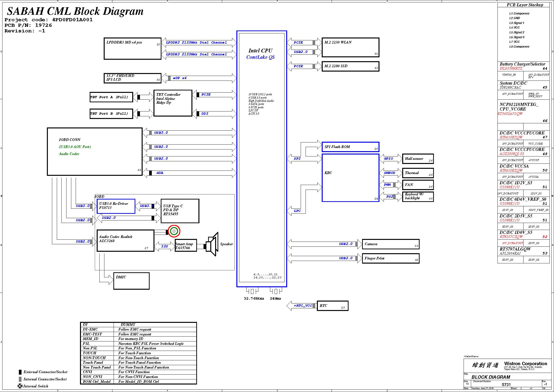This screenshot has height=392, width=554.
Task: Click the USB3.0 Re-Driver PS8713 block
Action: 116,206
